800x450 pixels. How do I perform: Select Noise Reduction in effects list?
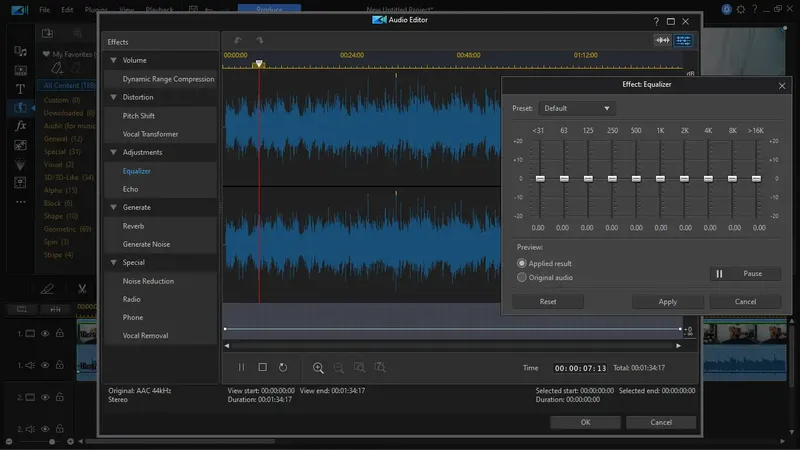pos(148,281)
